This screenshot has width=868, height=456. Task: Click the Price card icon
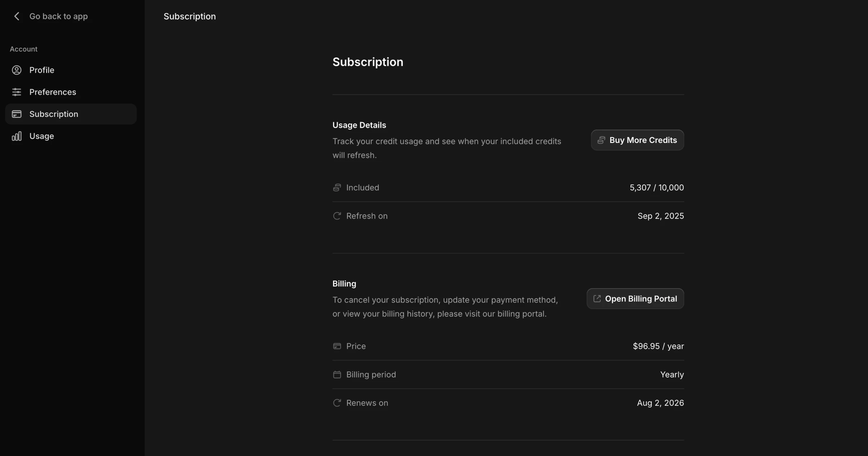pyautogui.click(x=337, y=346)
